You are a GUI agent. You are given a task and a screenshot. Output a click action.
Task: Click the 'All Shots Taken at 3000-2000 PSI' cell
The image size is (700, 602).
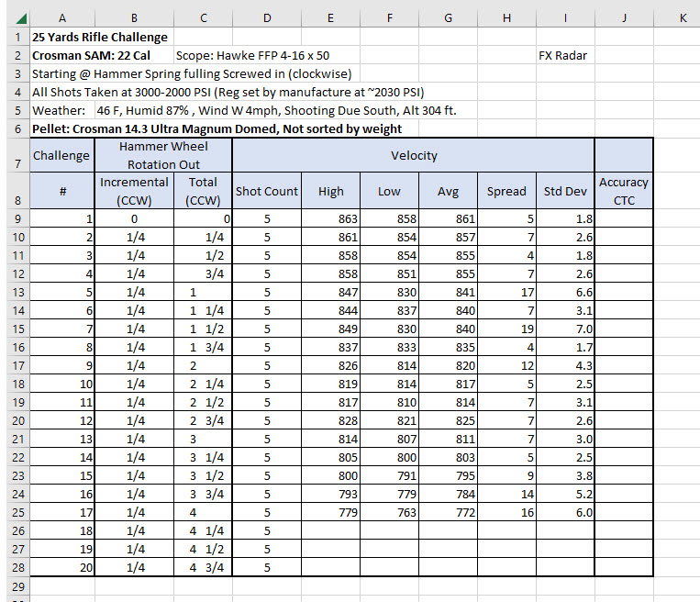coord(228,92)
